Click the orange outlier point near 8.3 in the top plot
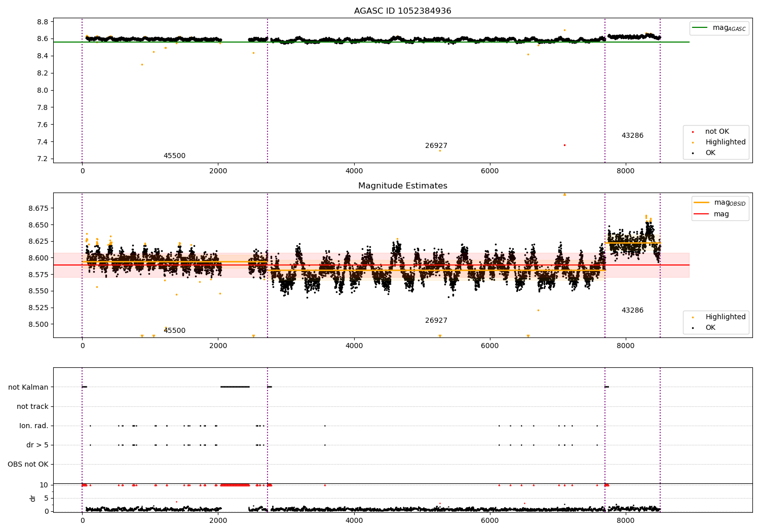This screenshot has width=760, height=532. [x=142, y=65]
